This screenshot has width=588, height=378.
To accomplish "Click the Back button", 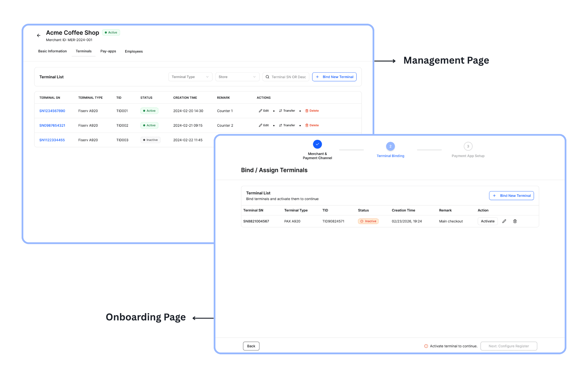I will 251,346.
